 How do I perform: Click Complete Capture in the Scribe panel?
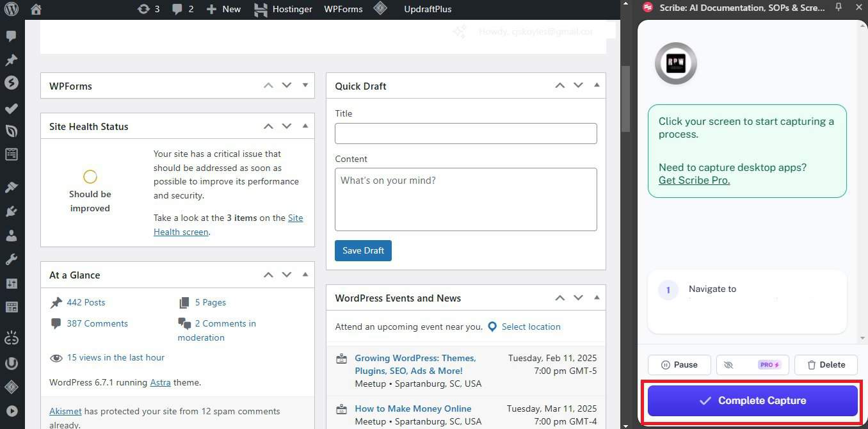[752, 400]
